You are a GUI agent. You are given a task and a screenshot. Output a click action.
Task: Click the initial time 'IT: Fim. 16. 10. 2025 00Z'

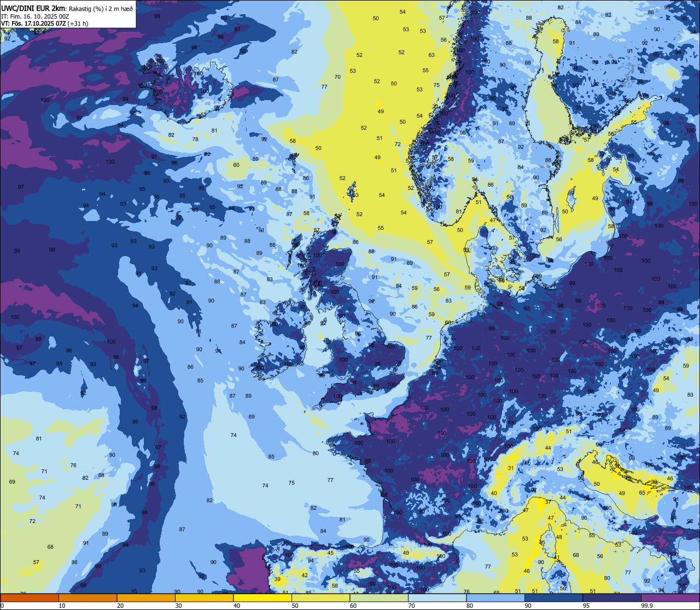[35, 16]
